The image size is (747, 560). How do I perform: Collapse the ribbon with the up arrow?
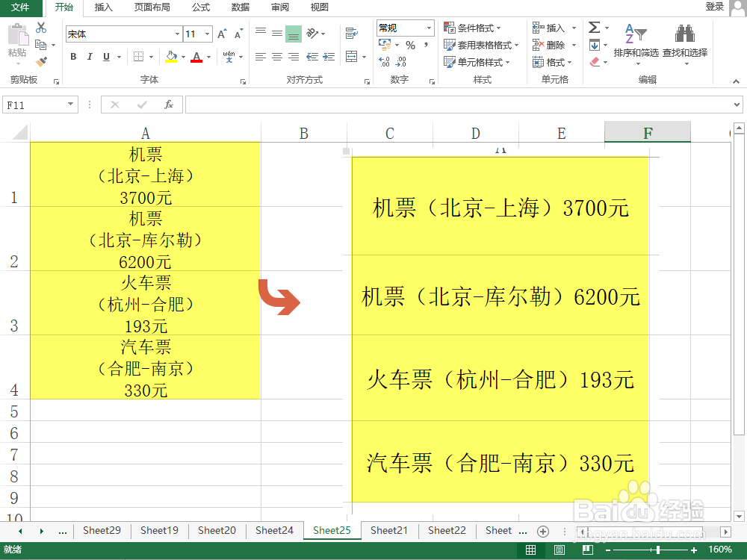coord(736,81)
